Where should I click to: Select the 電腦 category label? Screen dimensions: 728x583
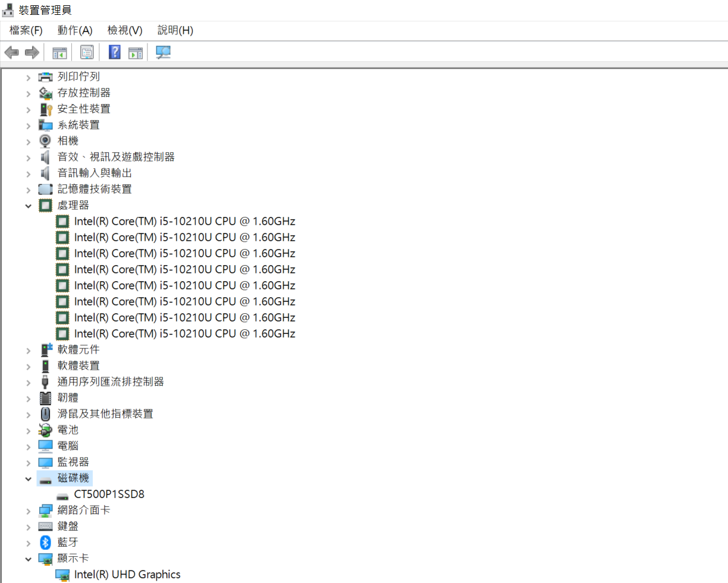pos(68,446)
